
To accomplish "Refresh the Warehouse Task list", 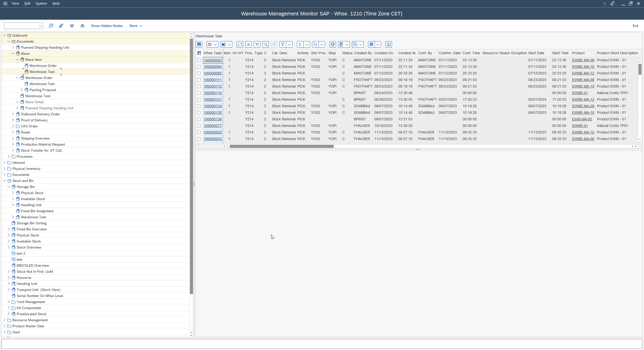I will click(x=240, y=44).
